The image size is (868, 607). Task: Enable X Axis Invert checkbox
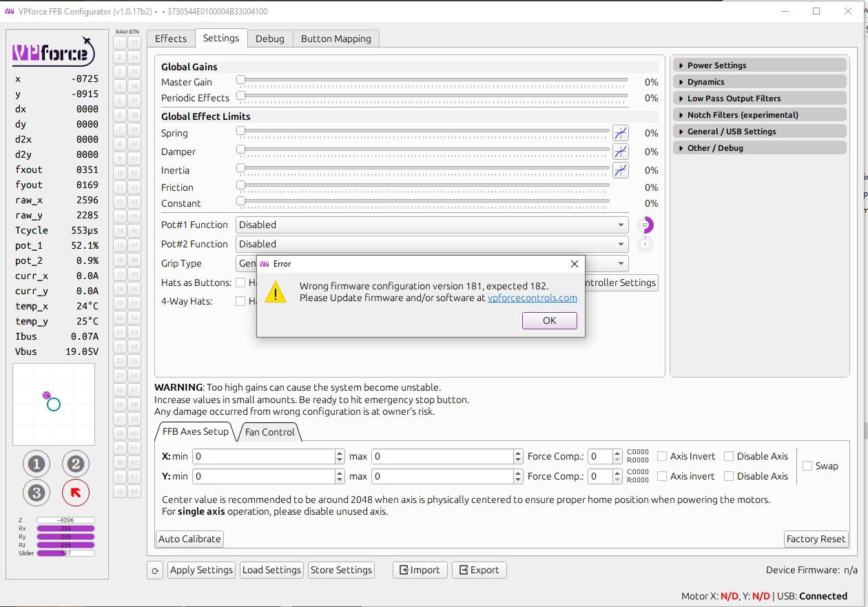pyautogui.click(x=662, y=456)
